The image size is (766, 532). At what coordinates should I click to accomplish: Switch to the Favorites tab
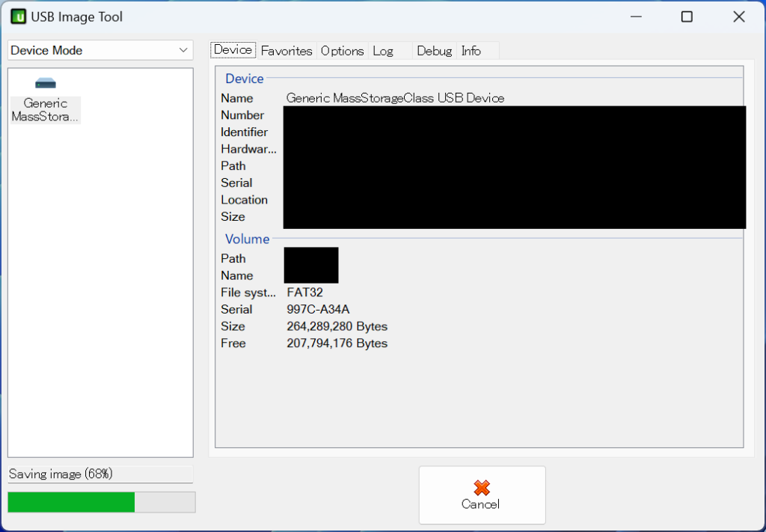[x=287, y=51]
